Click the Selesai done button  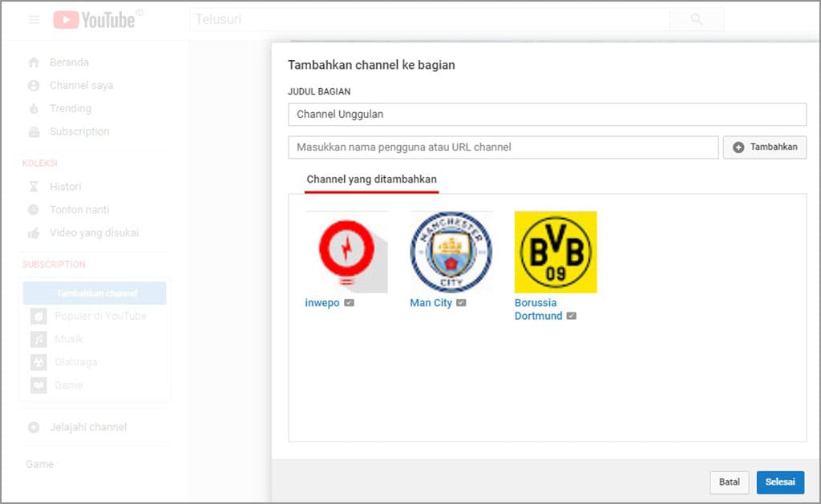pyautogui.click(x=780, y=482)
